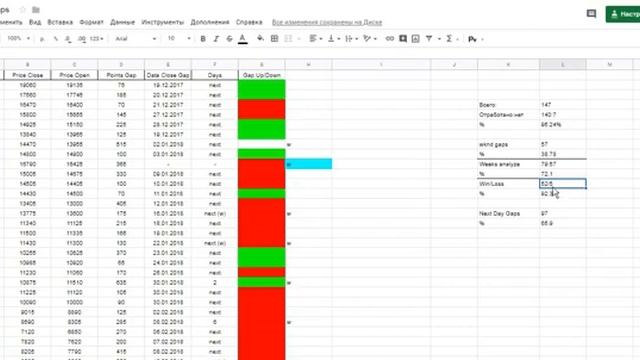Viewport: 640px width, 360px height.
Task: Open the merge cells icon
Action: pyautogui.click(x=288, y=39)
